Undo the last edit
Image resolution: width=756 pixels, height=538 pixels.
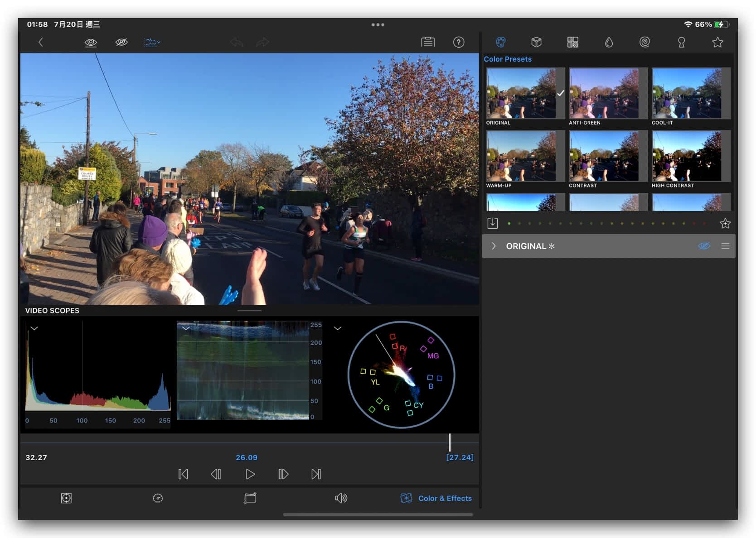[237, 42]
